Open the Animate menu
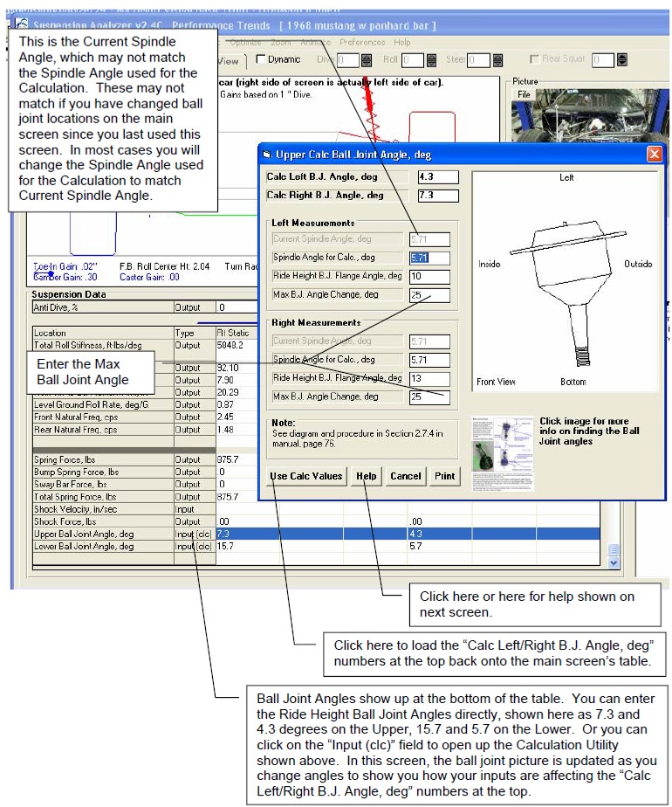The image size is (672, 807). tap(315, 42)
